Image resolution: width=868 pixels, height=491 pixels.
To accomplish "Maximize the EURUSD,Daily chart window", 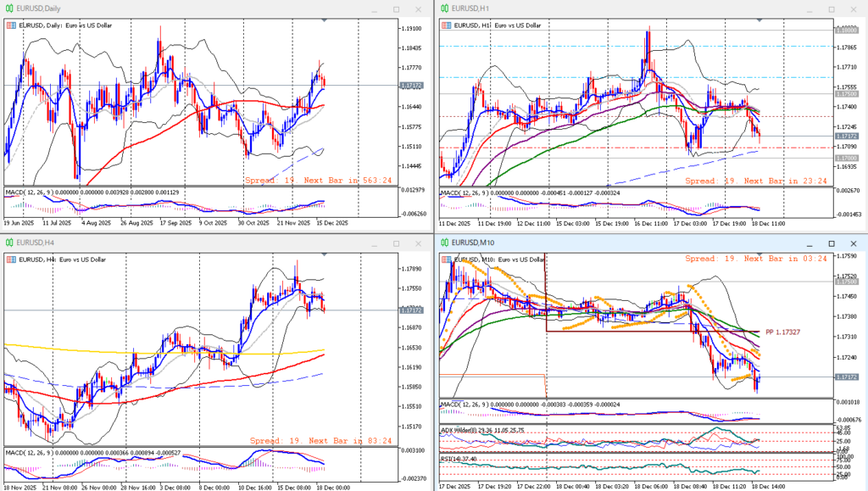I will 396,8.
